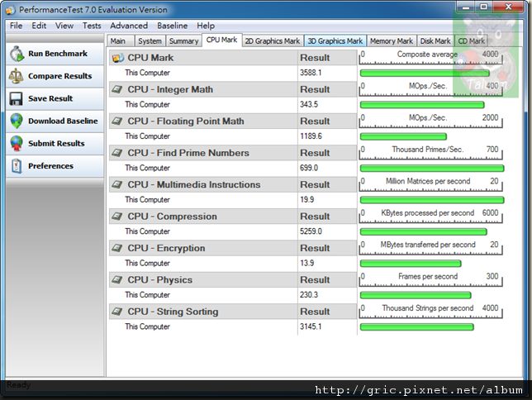This screenshot has height=400, width=532.
Task: Switch to the 2D Graphics Mark tab
Action: (x=273, y=41)
